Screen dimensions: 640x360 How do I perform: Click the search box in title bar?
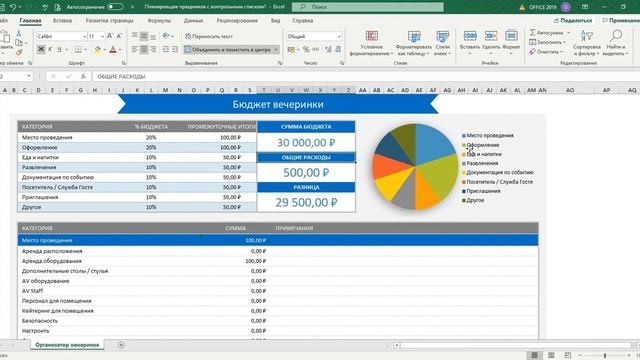368,7
